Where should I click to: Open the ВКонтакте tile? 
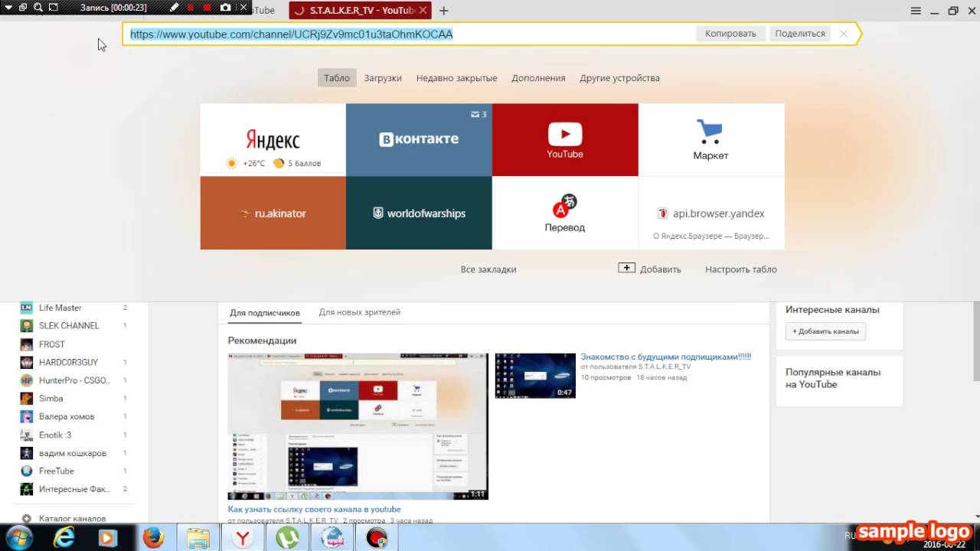click(419, 140)
